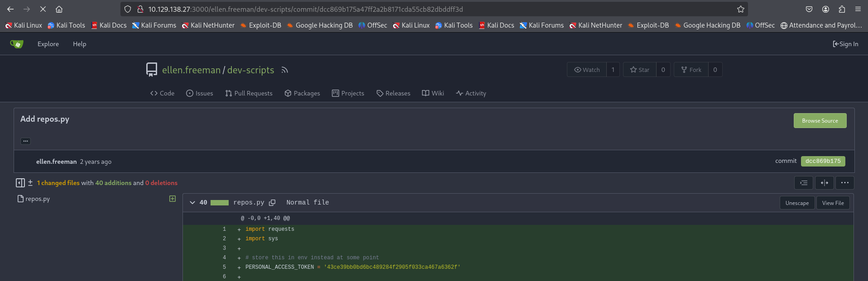Image resolution: width=868 pixels, height=281 pixels.
Task: Toggle the file tree sidebar
Action: [20, 183]
